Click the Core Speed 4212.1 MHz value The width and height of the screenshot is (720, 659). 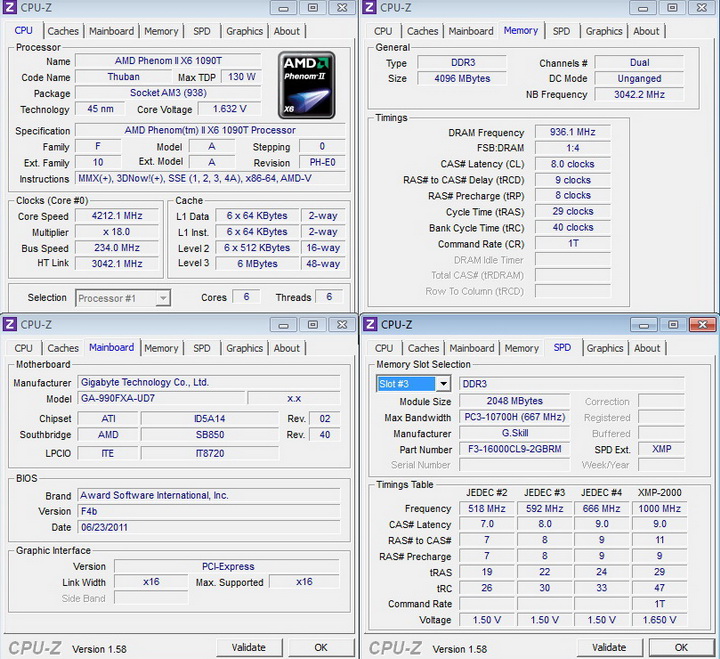[x=117, y=216]
